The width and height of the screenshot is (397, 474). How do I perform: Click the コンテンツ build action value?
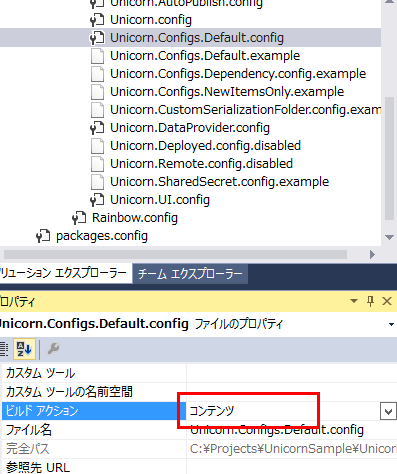(x=212, y=411)
